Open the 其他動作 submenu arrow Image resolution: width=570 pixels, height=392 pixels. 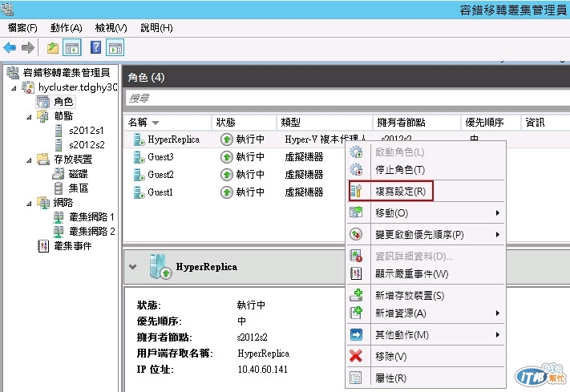point(498,334)
